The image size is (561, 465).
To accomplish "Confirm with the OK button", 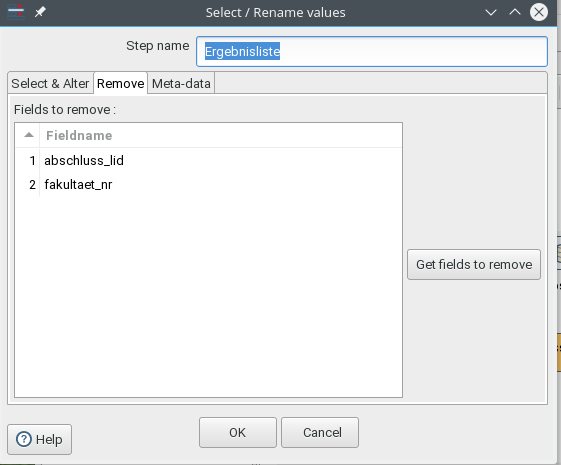I will (238, 432).
